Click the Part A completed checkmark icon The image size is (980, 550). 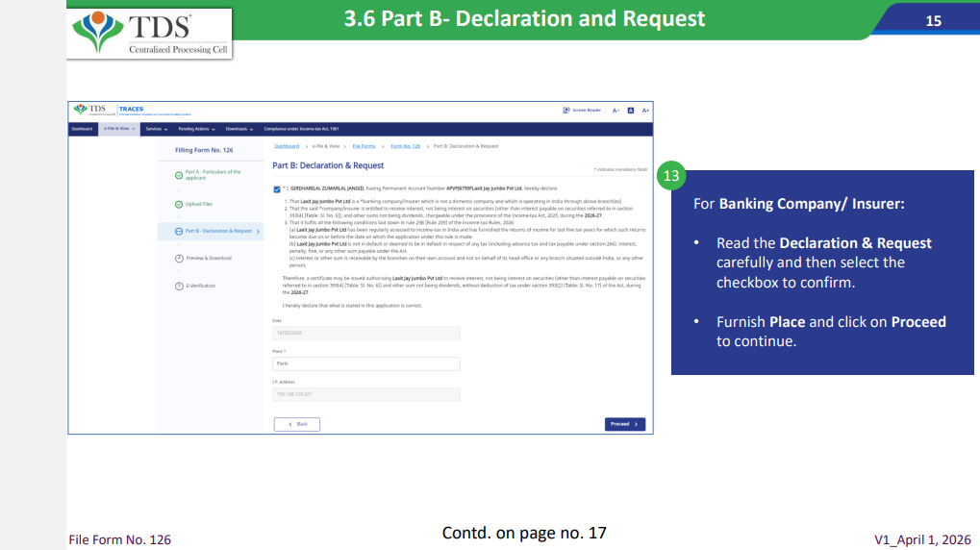pos(179,175)
